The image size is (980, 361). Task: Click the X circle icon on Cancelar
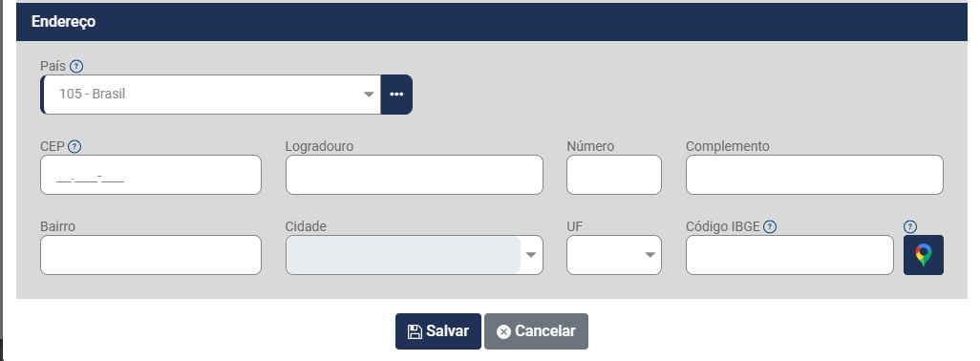[503, 331]
